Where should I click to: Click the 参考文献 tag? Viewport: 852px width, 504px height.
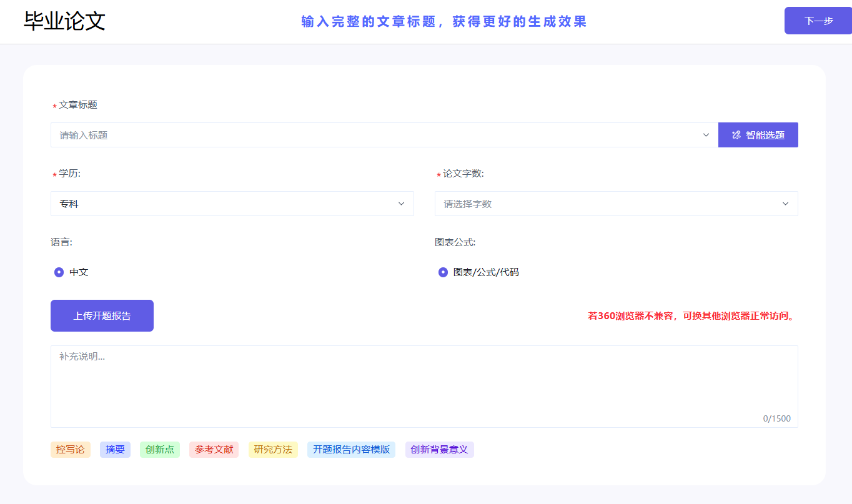(x=214, y=450)
